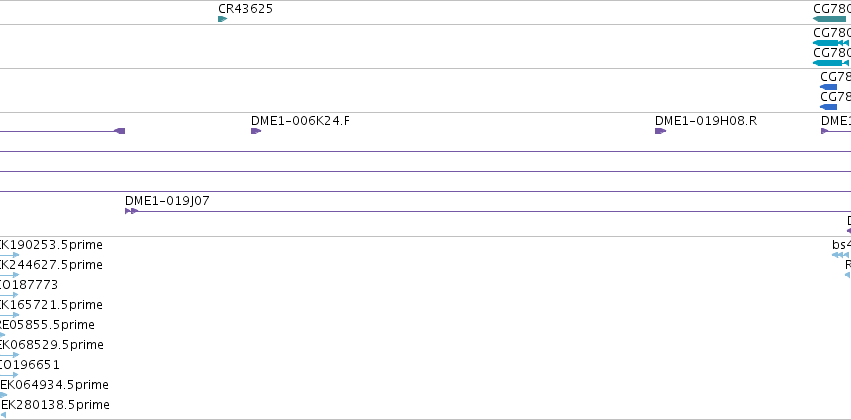Screen dimensions: 851x420
Task: Open the CR43625 gene label
Action: click(x=245, y=9)
